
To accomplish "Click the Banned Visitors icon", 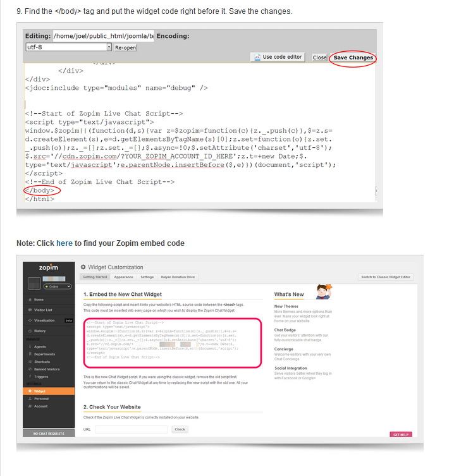I will 30,369.
